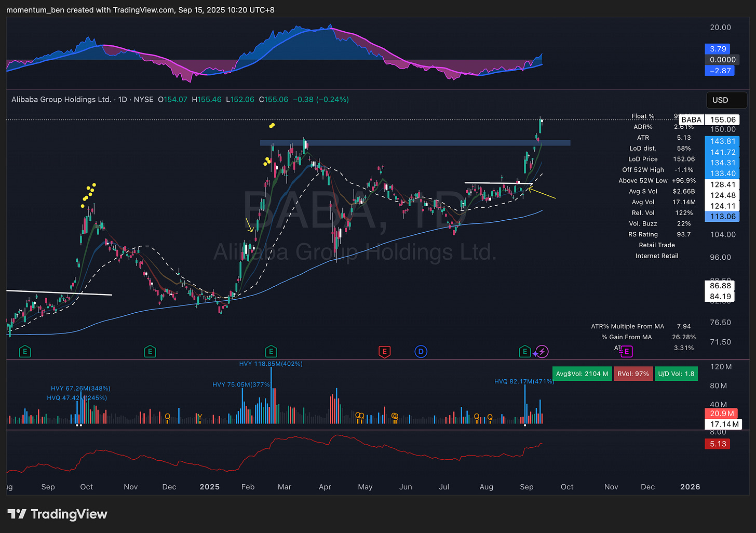The width and height of the screenshot is (756, 533).
Task: Click the 2025 label on time axis
Action: click(x=210, y=487)
